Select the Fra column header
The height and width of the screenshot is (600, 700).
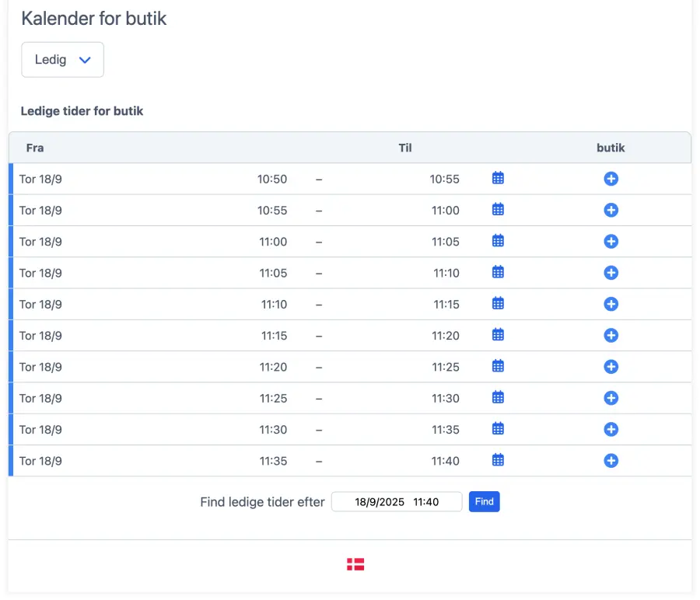click(34, 148)
